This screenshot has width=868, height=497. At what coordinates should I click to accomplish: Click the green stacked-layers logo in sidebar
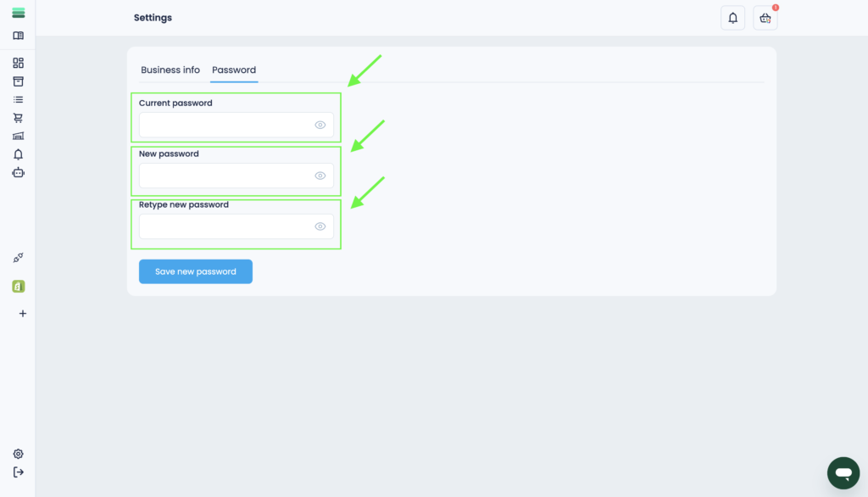pos(18,14)
